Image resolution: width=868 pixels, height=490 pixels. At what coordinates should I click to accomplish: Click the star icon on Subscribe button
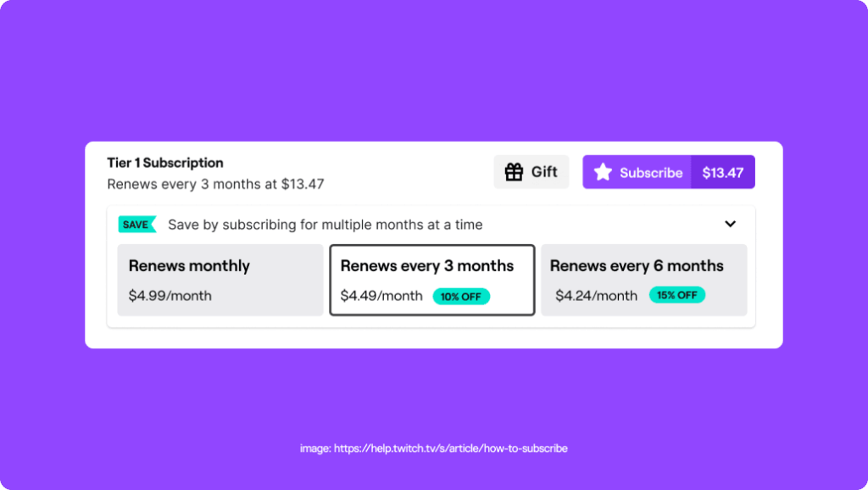(x=603, y=171)
